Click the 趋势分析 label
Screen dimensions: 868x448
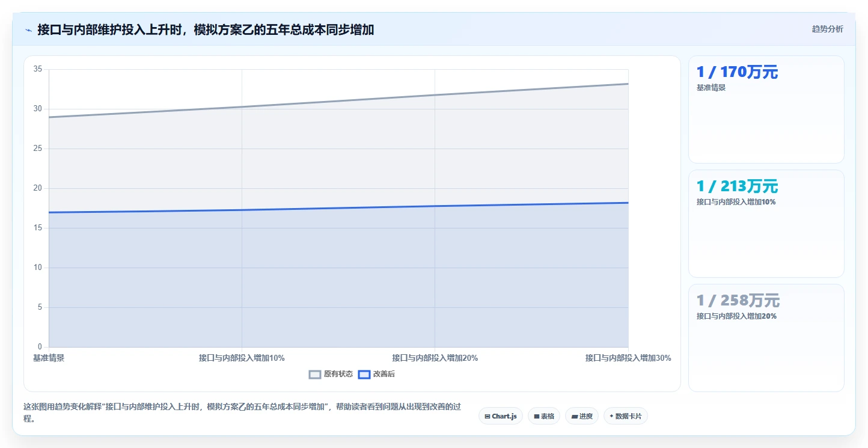pos(827,29)
